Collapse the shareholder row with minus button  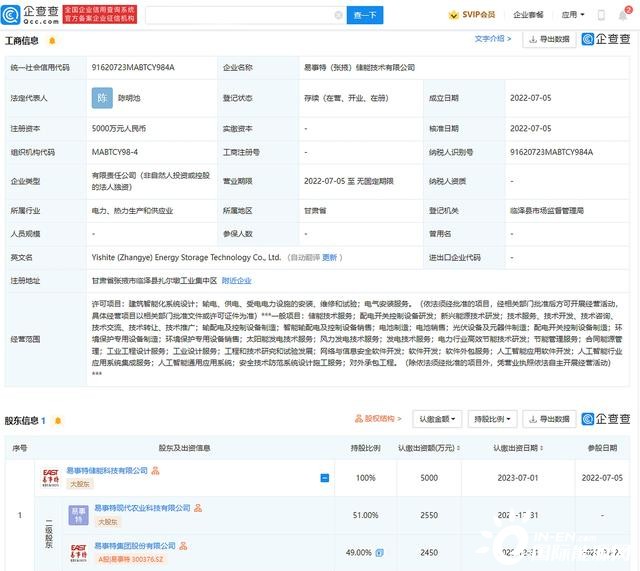coord(325,478)
